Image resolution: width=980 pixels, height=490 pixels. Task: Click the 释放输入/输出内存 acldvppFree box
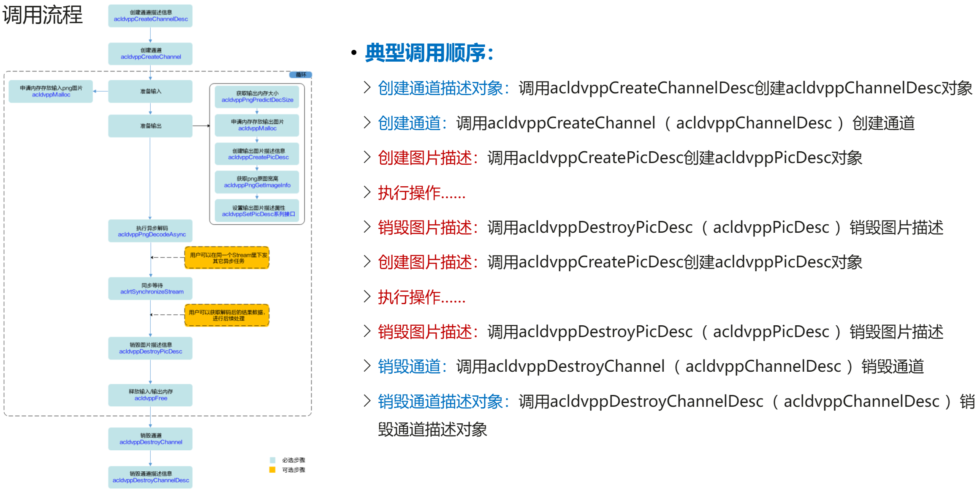coord(150,395)
